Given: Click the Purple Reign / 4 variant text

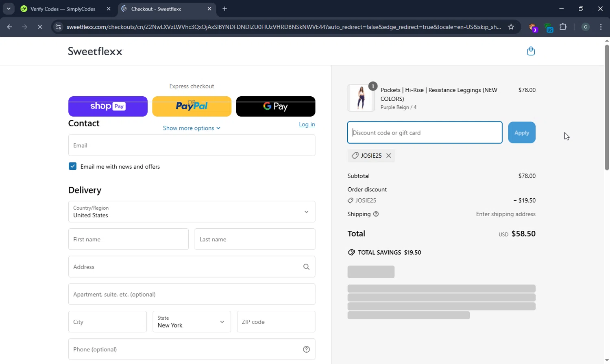Looking at the screenshot, I should 398,107.
